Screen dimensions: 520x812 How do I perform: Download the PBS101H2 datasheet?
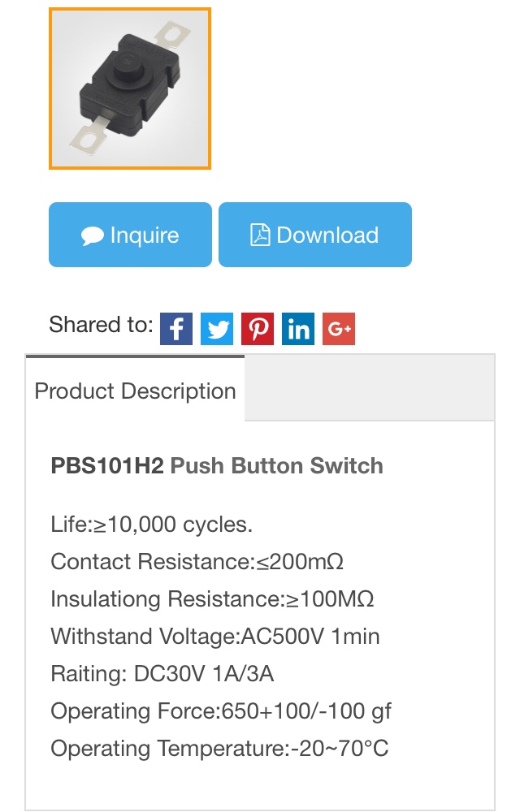tap(315, 234)
